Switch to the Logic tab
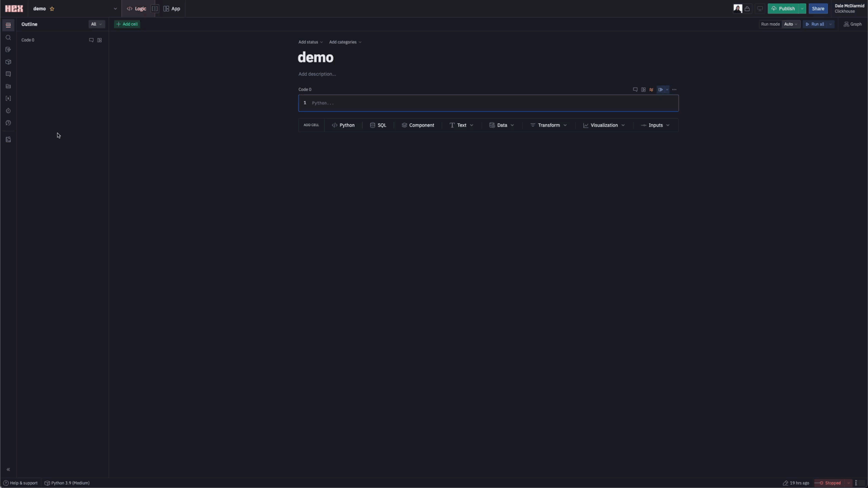 136,9
